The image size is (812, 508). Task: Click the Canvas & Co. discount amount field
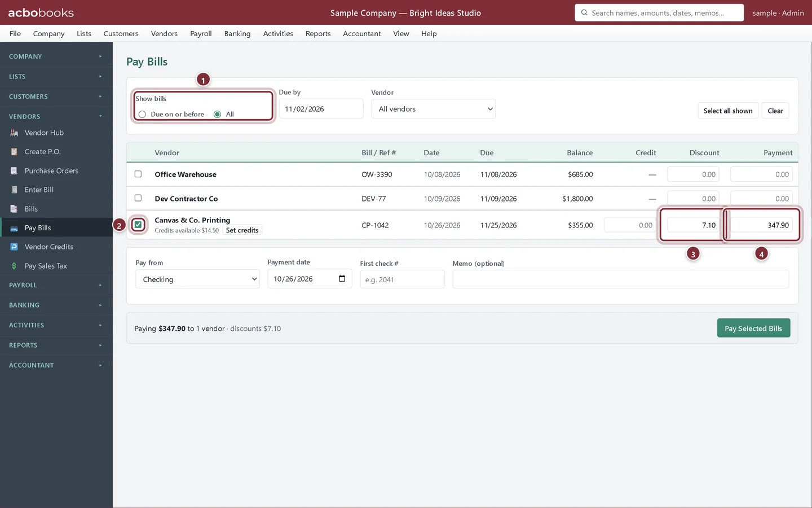click(x=693, y=225)
